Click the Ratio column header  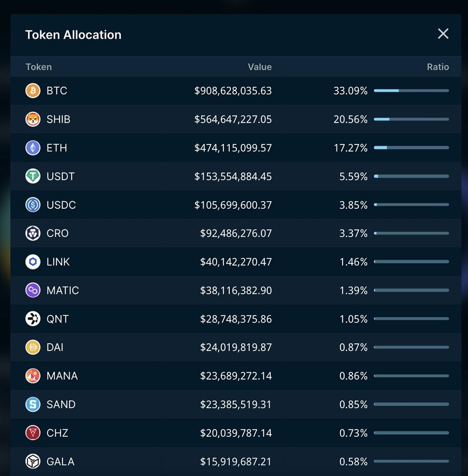[438, 67]
